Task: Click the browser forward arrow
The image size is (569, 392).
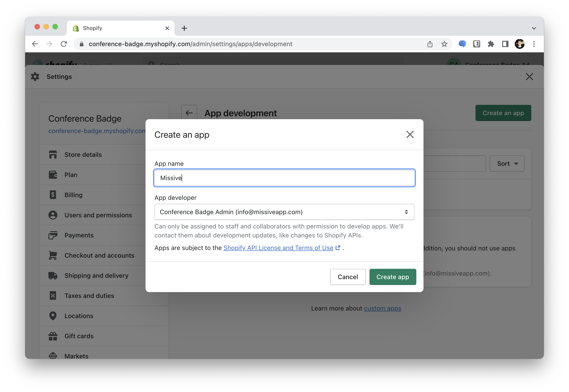Action: point(49,44)
